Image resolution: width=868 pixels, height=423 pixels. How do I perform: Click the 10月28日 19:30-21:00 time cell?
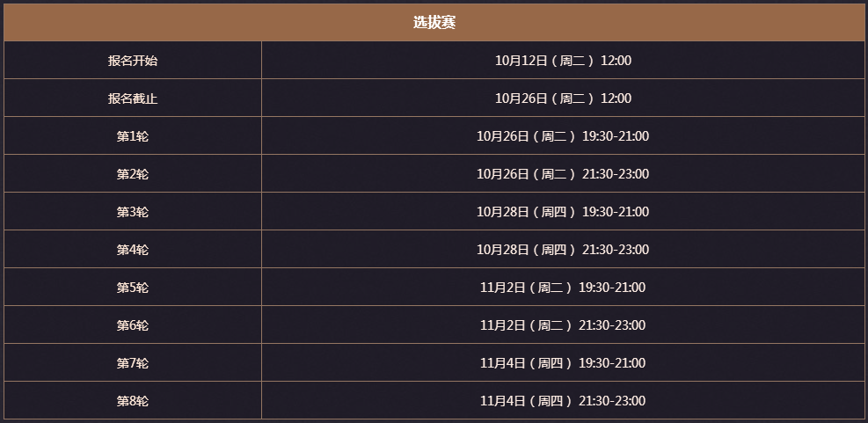[x=563, y=211]
